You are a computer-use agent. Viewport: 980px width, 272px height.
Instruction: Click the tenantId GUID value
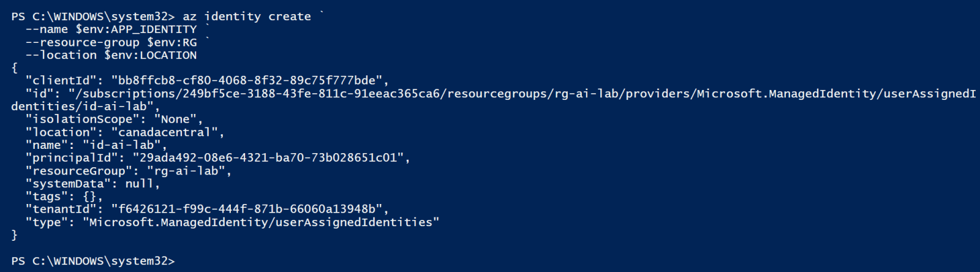(249, 209)
